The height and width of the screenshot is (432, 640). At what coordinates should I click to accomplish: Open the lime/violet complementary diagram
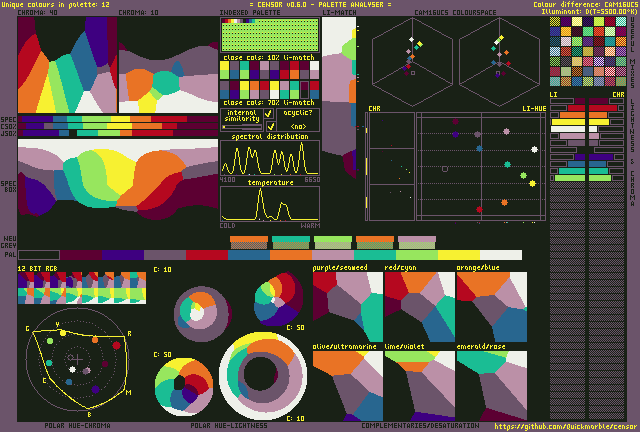420,386
